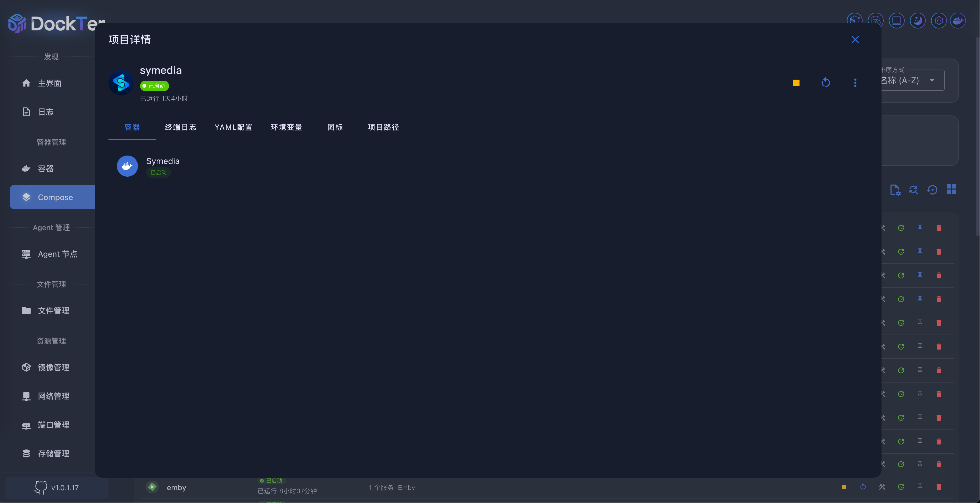
Task: Pin the emby project
Action: (919, 487)
